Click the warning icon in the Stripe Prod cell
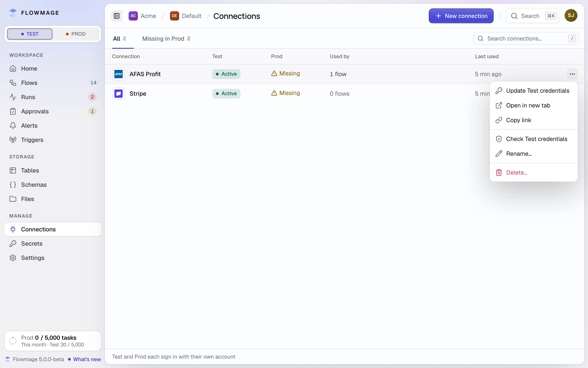Image resolution: width=588 pixels, height=368 pixels. (274, 93)
